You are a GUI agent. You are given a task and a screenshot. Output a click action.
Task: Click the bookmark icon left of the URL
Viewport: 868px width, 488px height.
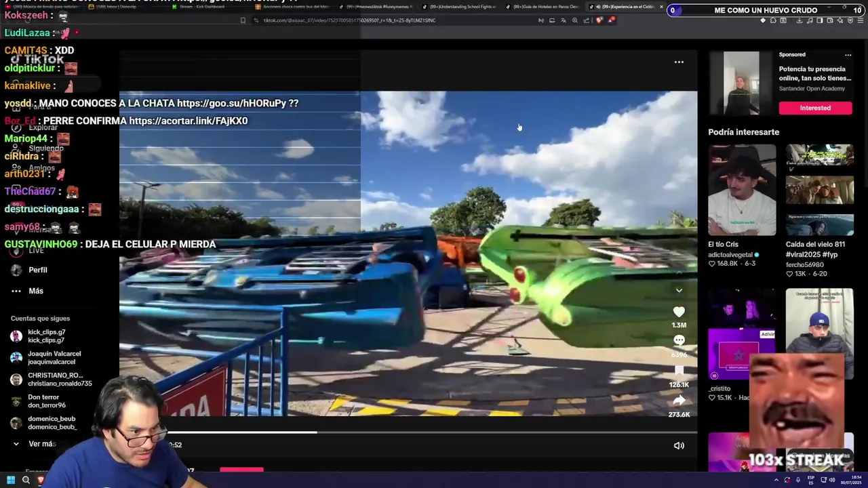pyautogui.click(x=243, y=20)
